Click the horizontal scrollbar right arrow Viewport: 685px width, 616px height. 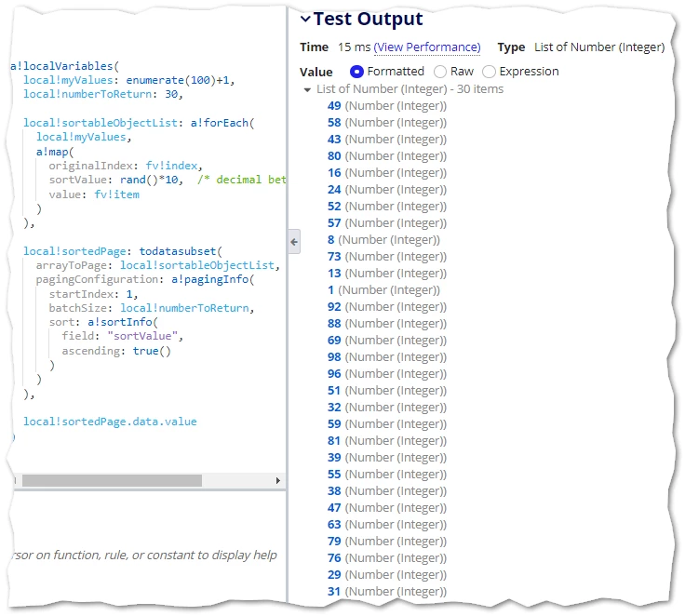(278, 480)
